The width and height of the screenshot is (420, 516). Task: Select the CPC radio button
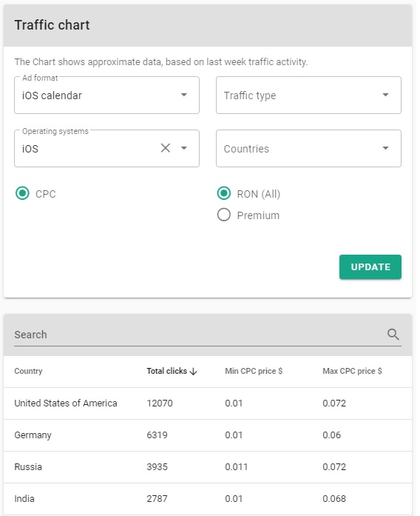(x=22, y=193)
